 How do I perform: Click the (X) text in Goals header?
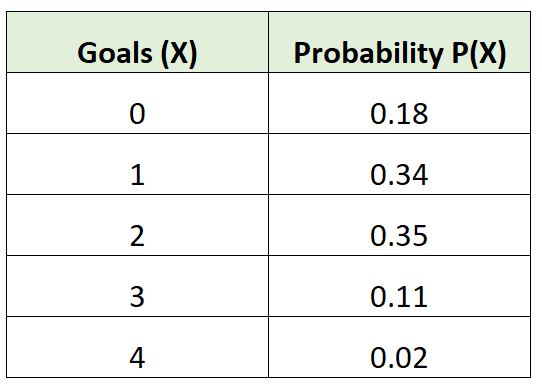[x=179, y=54]
